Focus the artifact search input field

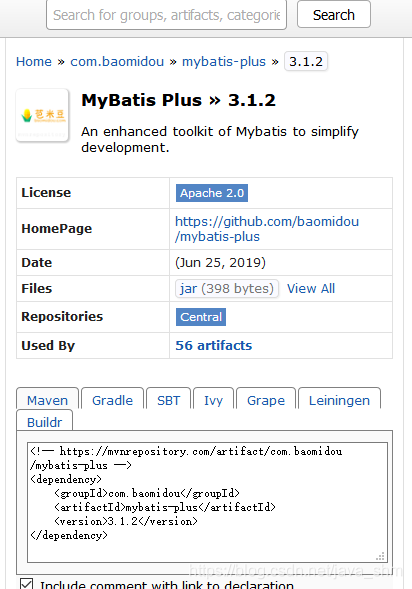tap(166, 15)
